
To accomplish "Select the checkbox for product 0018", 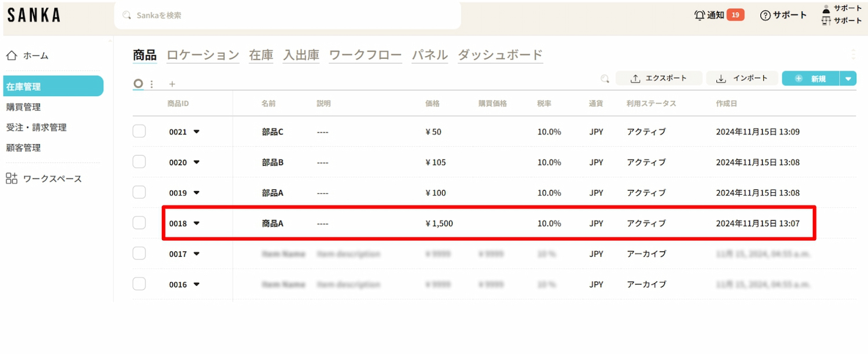I will tap(139, 223).
